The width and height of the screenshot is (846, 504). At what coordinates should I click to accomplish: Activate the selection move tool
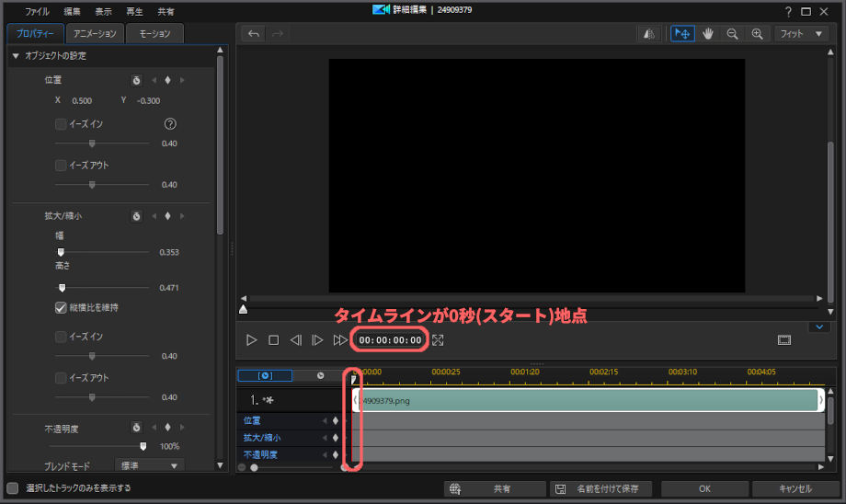[x=681, y=33]
